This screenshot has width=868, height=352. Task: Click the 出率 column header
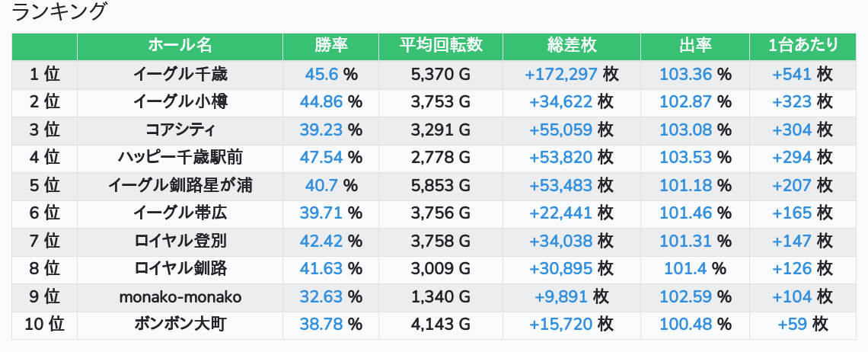694,46
